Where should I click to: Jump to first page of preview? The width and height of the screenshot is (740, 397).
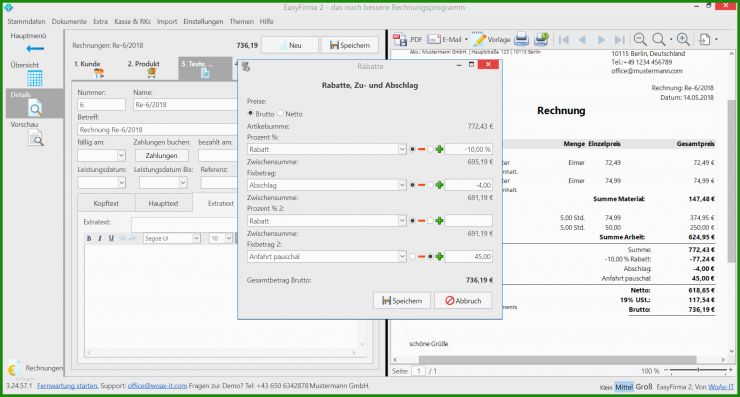point(563,40)
